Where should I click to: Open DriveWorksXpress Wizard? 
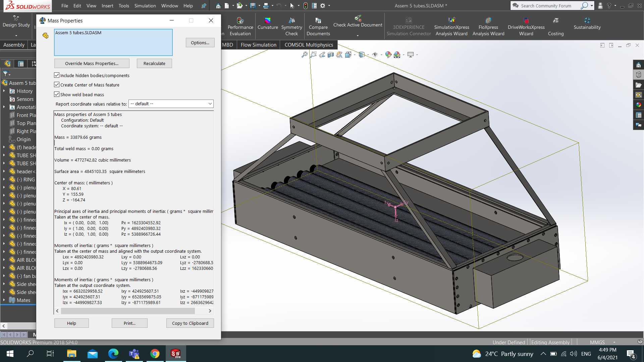(x=526, y=26)
